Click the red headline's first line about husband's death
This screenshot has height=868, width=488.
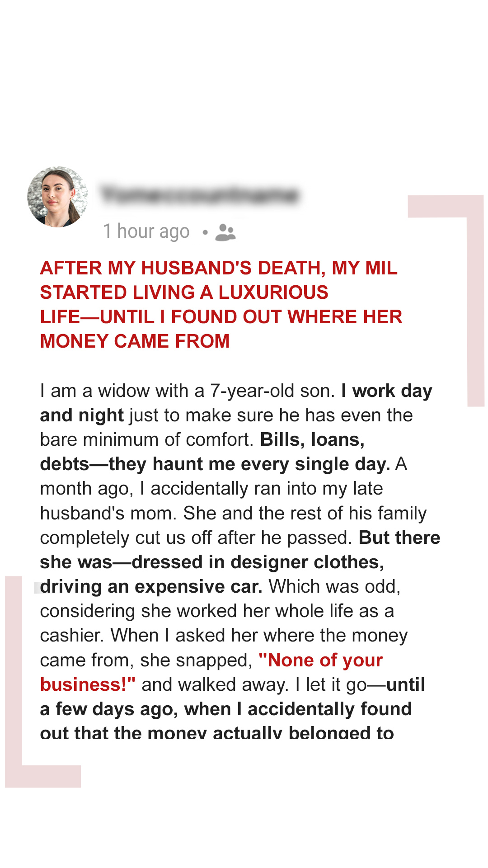219,268
